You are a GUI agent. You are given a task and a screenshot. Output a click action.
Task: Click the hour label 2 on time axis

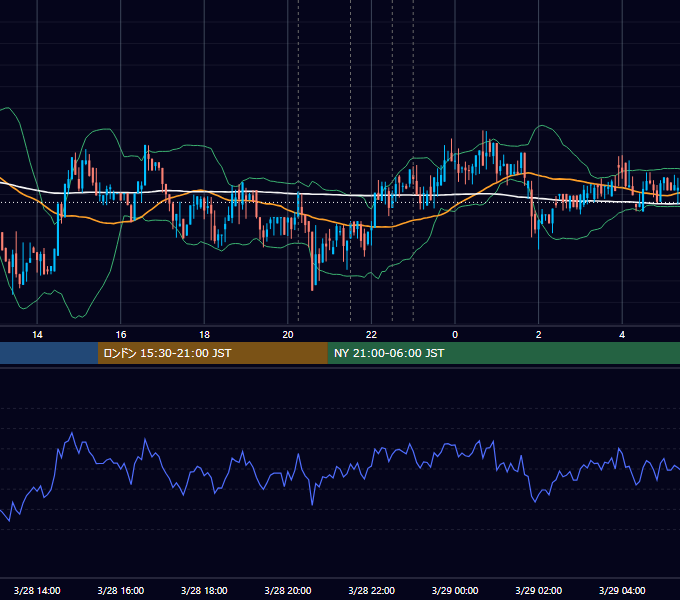click(x=539, y=335)
